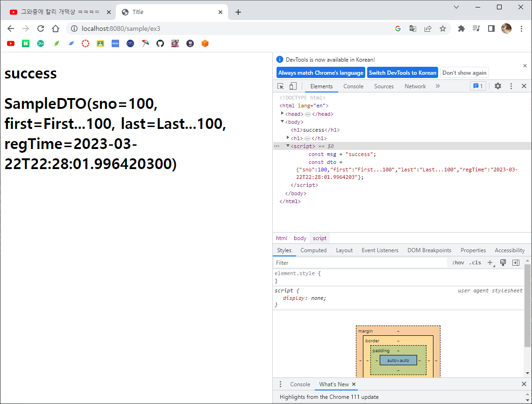Screen dimensions: 532x404
Task: Close the DevTools drawer
Action: [524, 384]
